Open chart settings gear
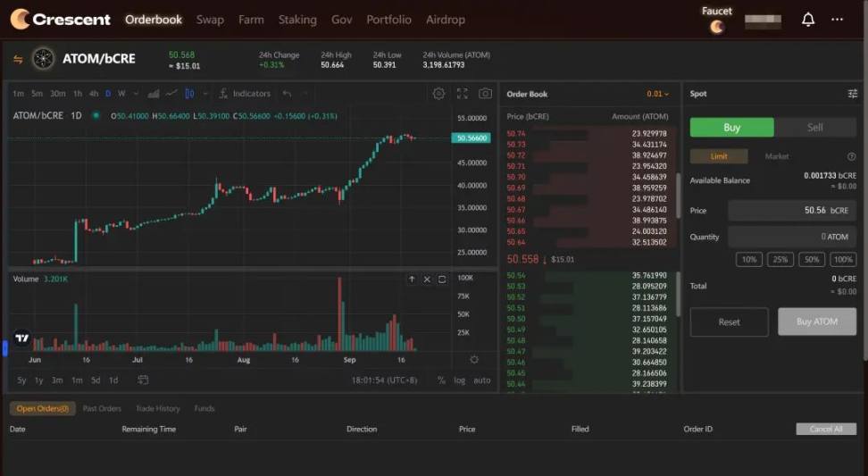Screen dimensions: 868x476 [x=438, y=94]
